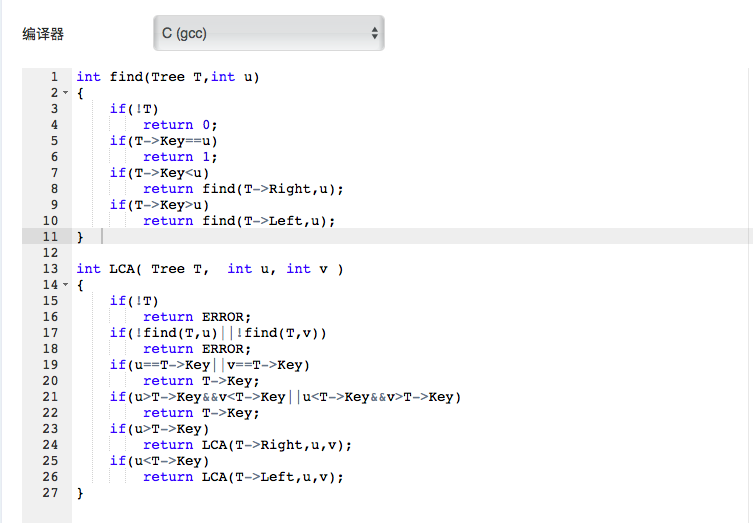Click 'return LCA(T->Left,u,v);' line
753x523 pixels.
(x=243, y=477)
